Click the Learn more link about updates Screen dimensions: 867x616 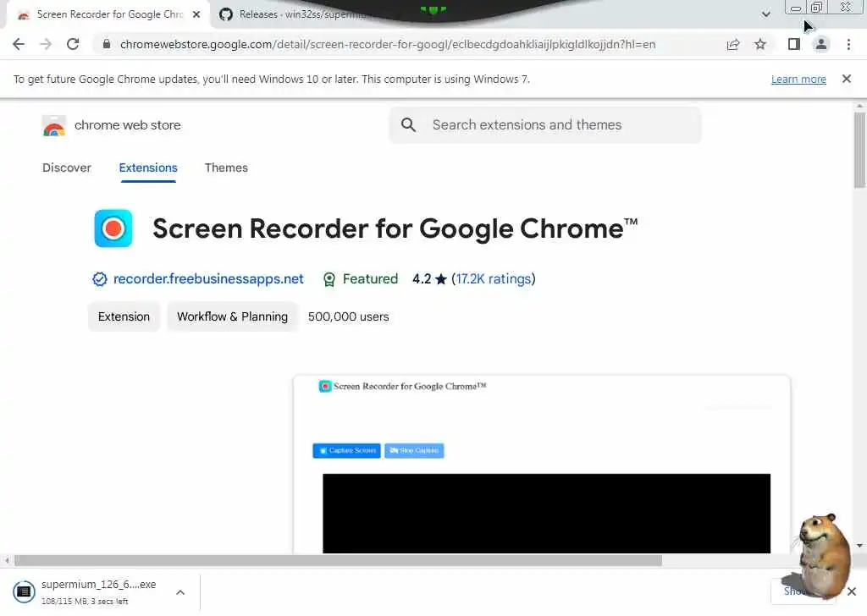798,79
